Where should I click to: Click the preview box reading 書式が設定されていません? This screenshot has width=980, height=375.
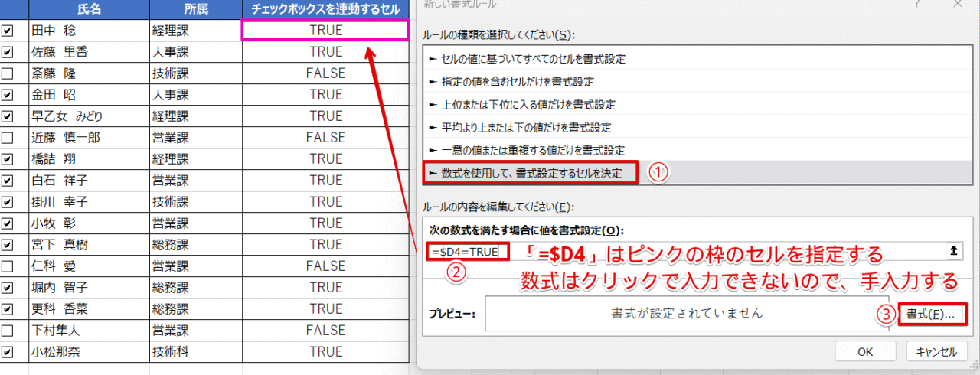[687, 314]
